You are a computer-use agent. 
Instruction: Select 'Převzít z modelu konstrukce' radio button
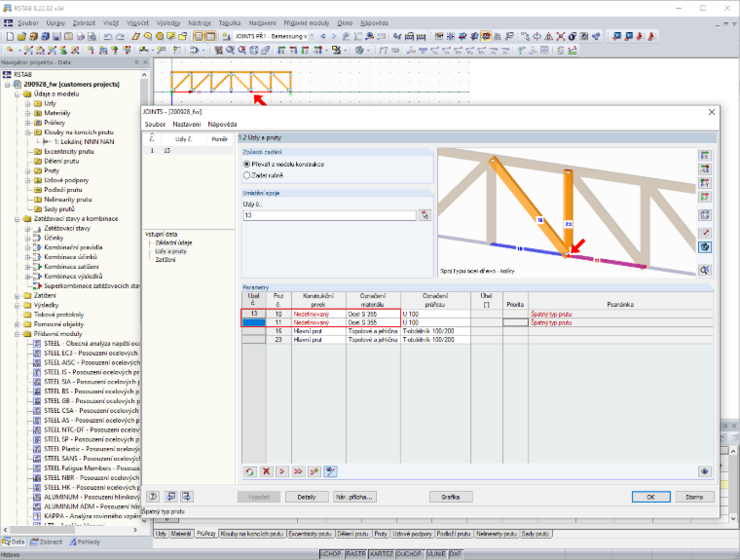246,165
